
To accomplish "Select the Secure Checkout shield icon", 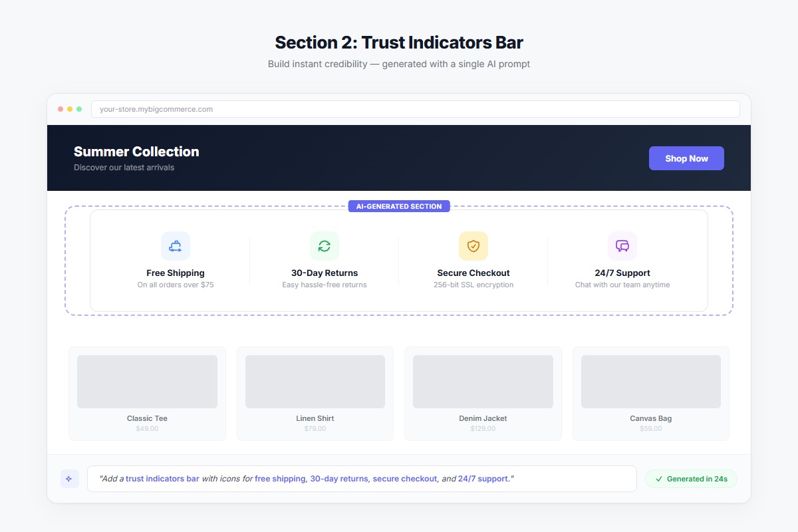I will point(473,245).
